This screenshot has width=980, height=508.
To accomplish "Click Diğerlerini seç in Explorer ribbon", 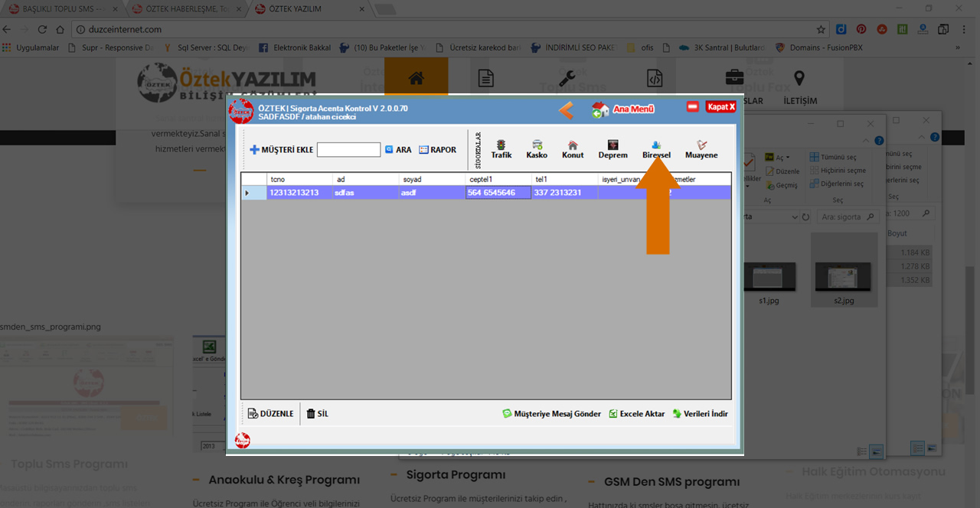I will point(836,184).
